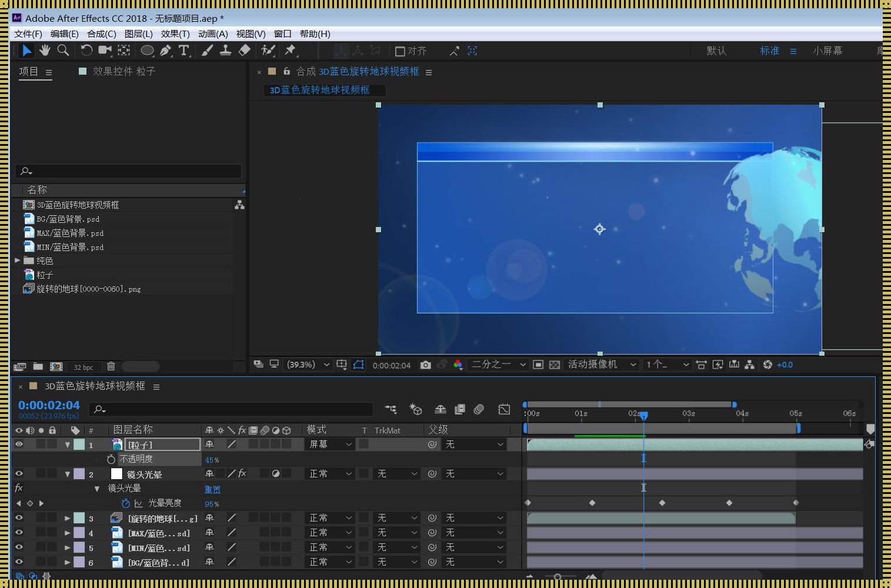Expand the 纯色 folder in Project panel

(18, 260)
